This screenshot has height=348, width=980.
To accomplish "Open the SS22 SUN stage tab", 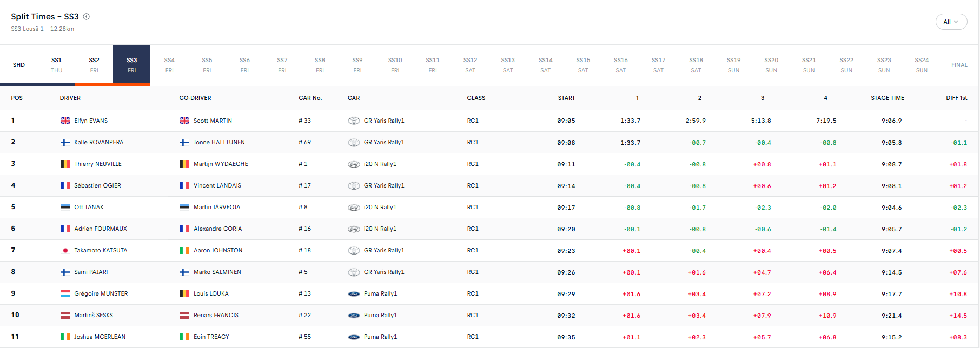I will point(846,65).
